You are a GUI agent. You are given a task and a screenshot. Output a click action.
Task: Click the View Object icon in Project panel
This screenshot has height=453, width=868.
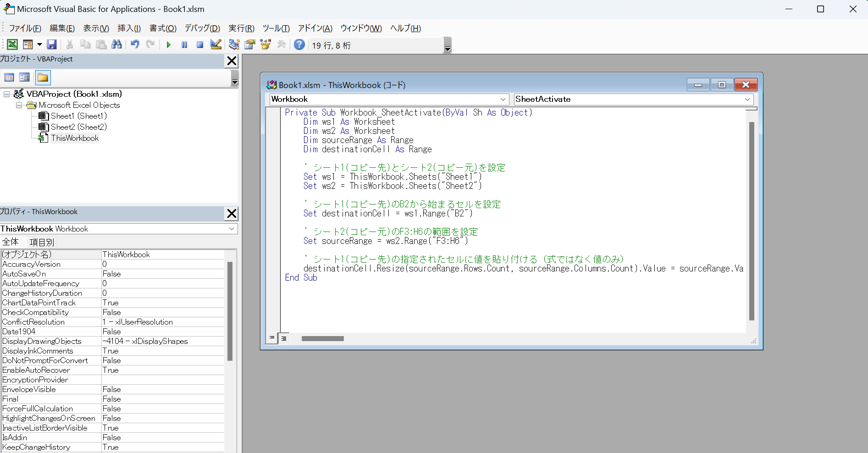point(25,77)
